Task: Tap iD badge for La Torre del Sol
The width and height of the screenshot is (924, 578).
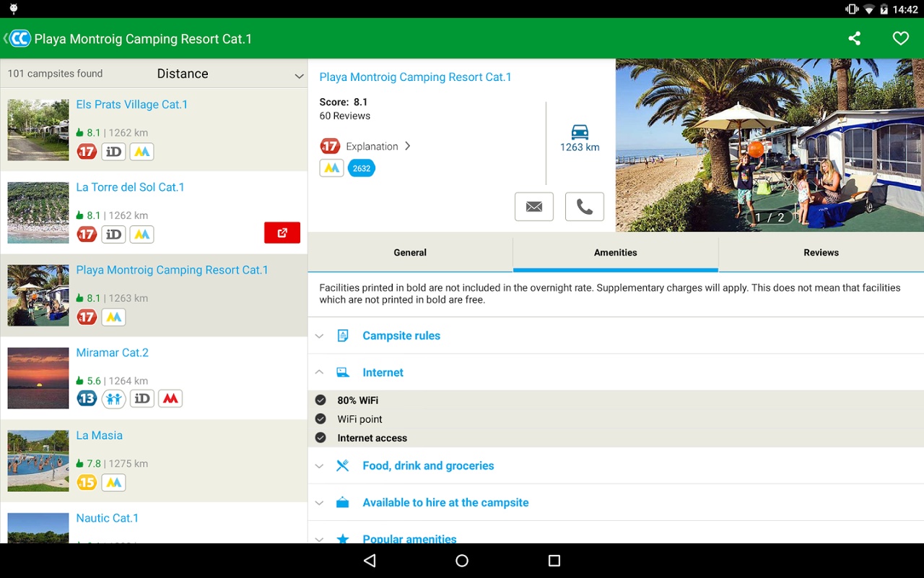Action: (114, 234)
